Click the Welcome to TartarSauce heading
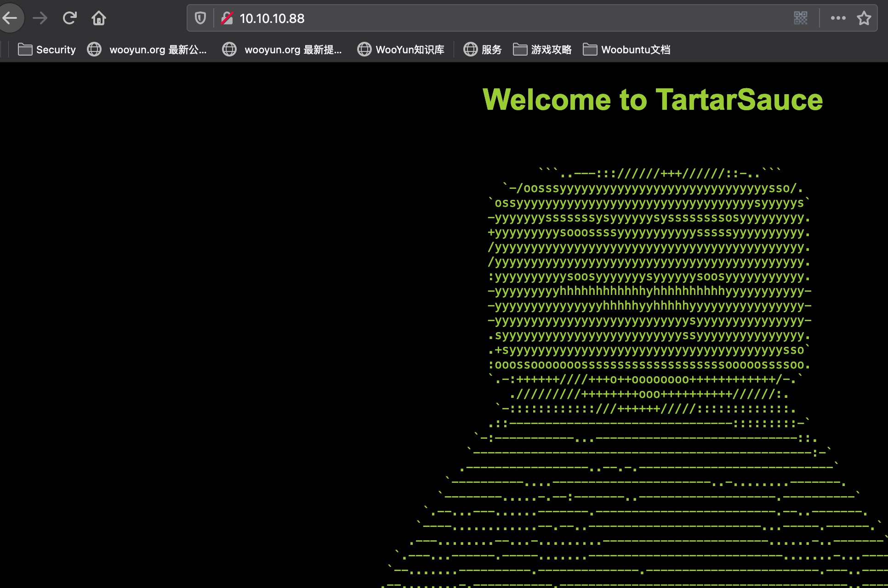This screenshot has width=888, height=588. 652,100
